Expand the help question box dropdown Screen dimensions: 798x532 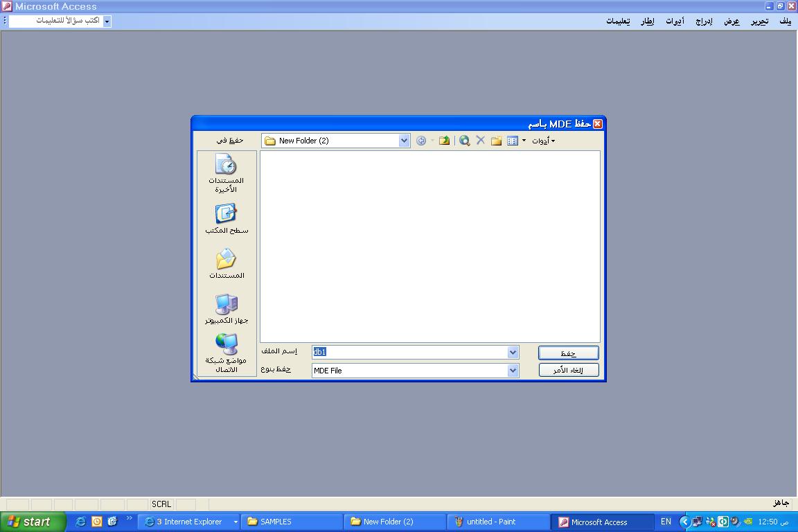(107, 21)
